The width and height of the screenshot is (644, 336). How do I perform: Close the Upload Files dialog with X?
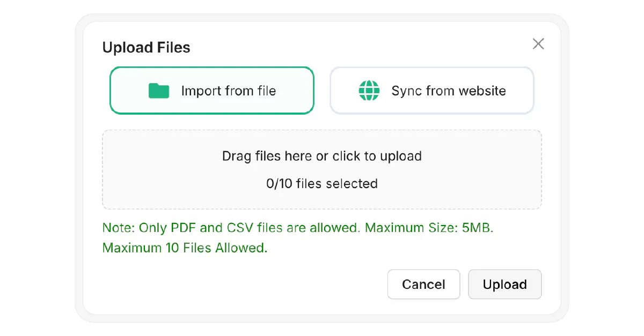(x=538, y=44)
